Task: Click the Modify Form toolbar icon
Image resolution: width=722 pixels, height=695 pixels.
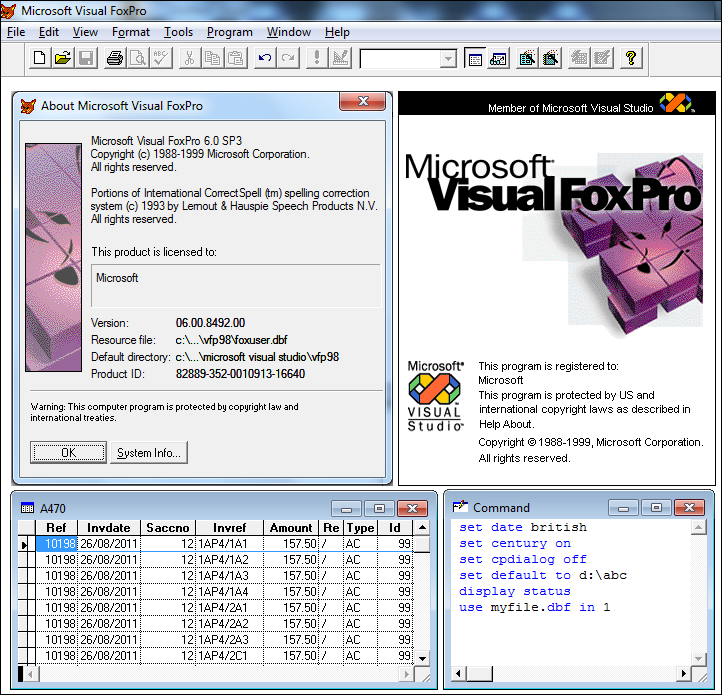Action: (x=340, y=58)
